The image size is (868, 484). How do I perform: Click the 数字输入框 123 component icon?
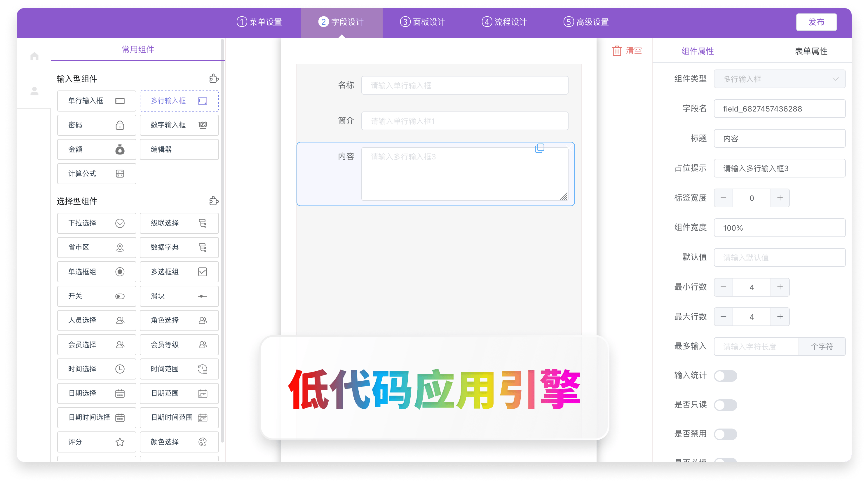[203, 125]
